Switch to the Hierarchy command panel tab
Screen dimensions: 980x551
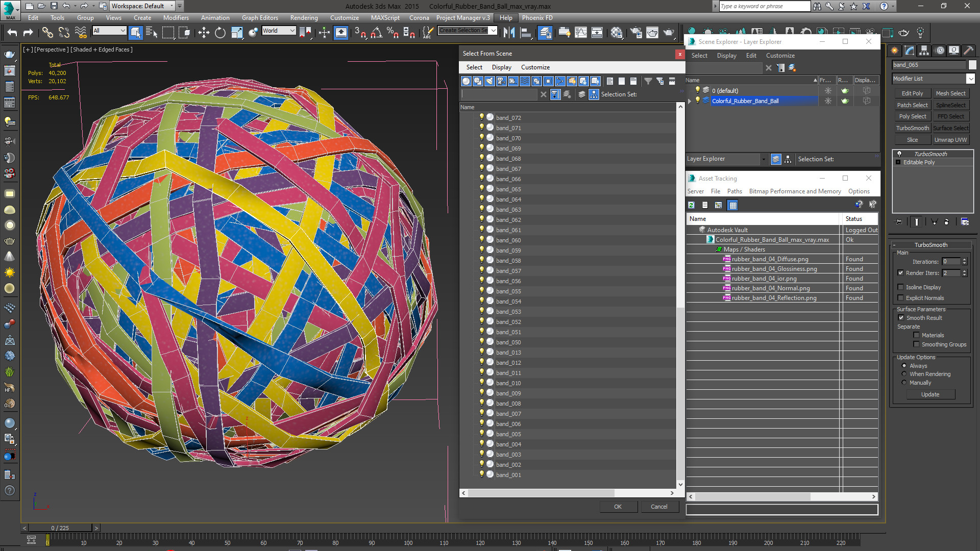click(x=924, y=51)
